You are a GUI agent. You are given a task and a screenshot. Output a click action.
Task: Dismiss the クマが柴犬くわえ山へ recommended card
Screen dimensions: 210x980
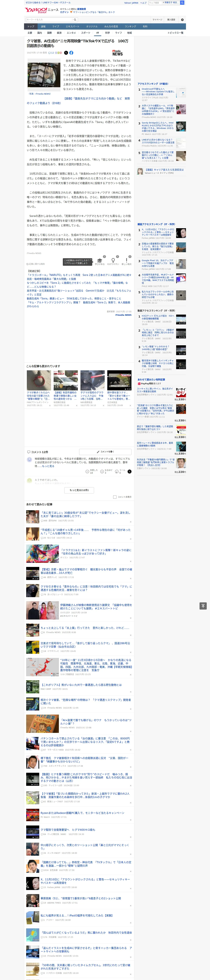(x=50, y=406)
